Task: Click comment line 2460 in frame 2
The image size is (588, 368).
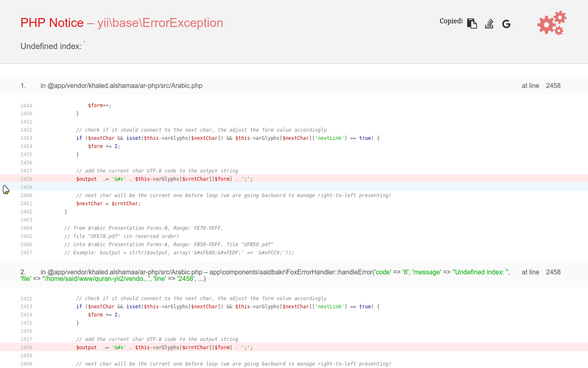Action: click(x=234, y=364)
